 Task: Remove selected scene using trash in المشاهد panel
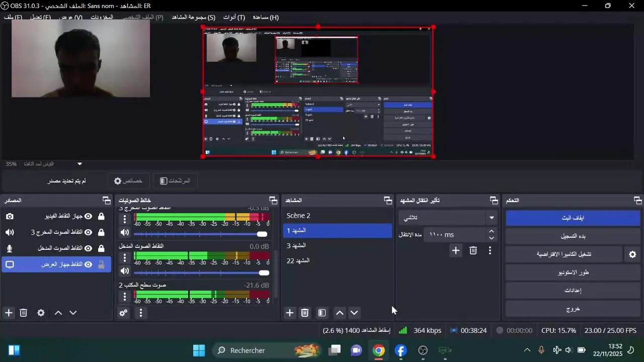[305, 313]
